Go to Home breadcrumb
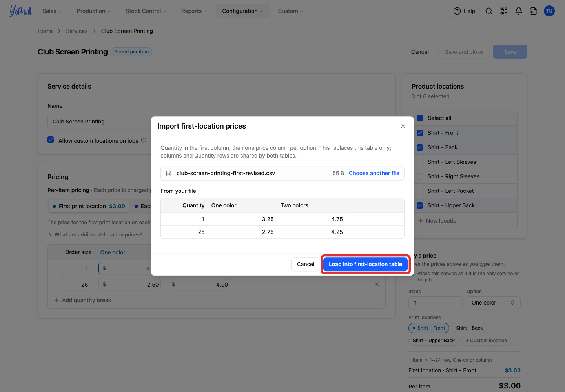Image resolution: width=565 pixels, height=392 pixels. coord(45,31)
